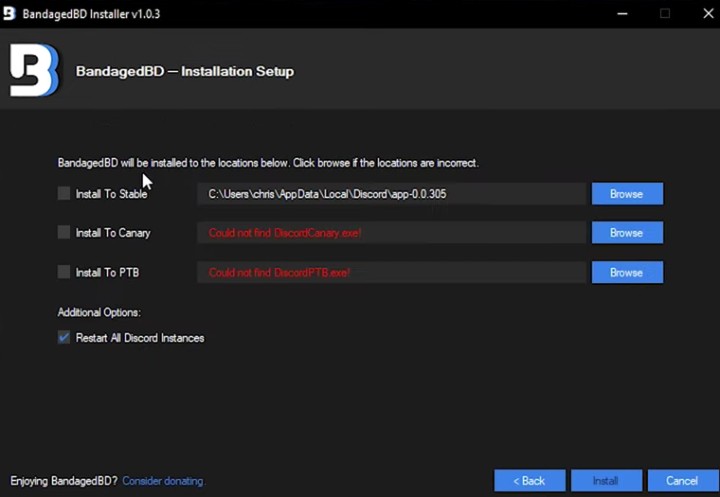Click the BandagedBD logo in header

tap(35, 70)
